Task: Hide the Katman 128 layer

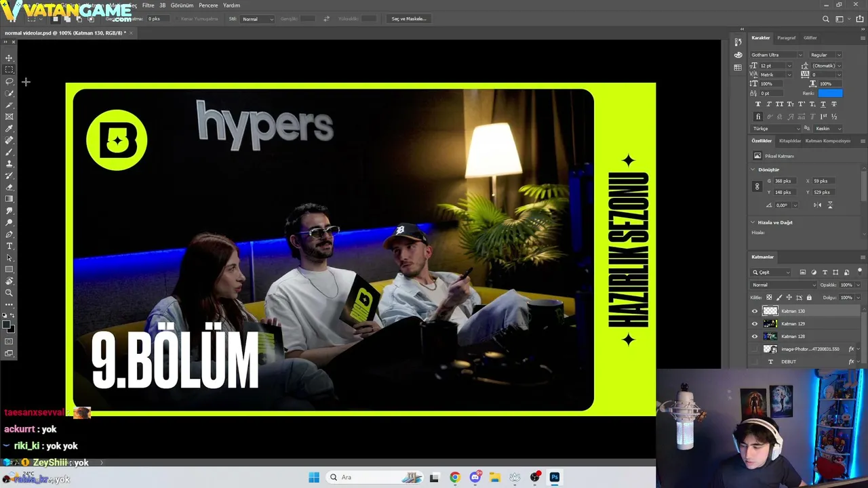Action: (755, 336)
